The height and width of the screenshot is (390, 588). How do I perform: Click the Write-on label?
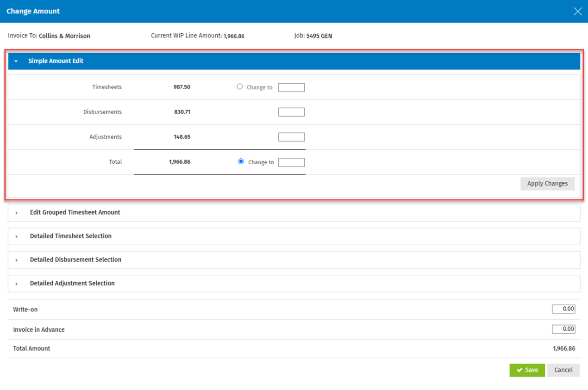pyautogui.click(x=25, y=310)
